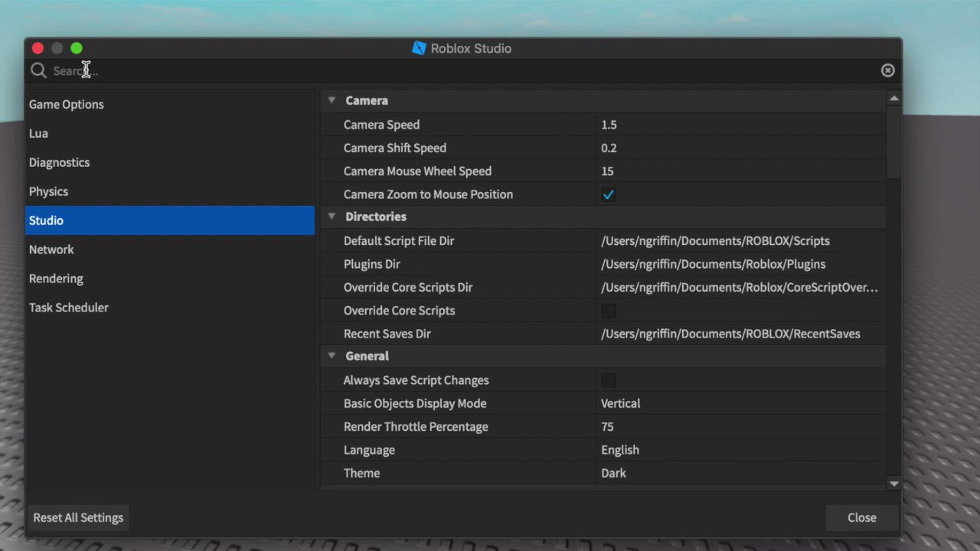This screenshot has height=551, width=980.
Task: Select the Camera Speed label
Action: click(381, 125)
